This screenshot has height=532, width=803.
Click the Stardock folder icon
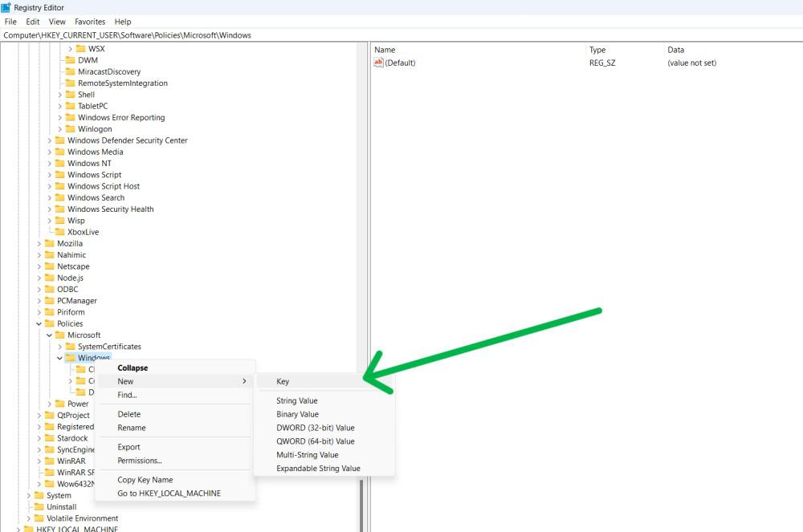point(50,438)
